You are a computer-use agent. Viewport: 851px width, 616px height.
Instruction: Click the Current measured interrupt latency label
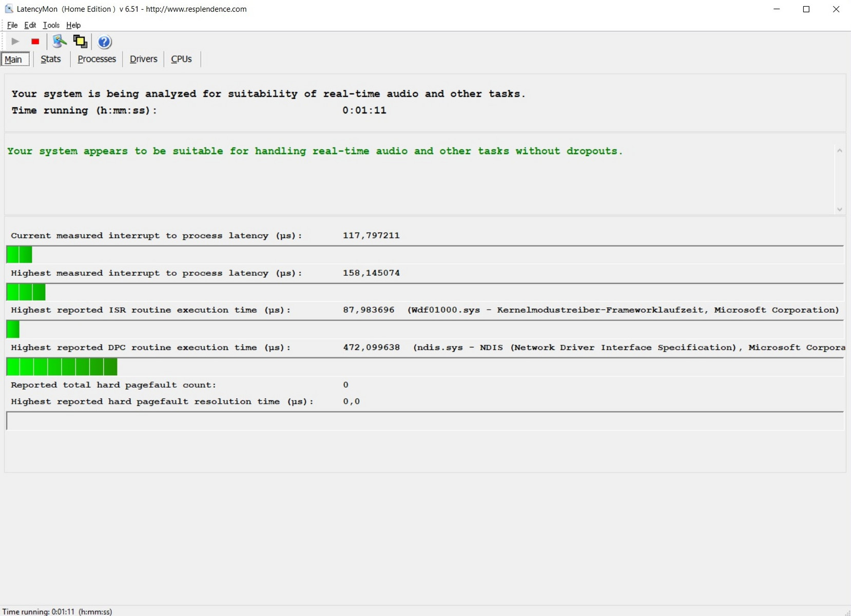click(157, 236)
